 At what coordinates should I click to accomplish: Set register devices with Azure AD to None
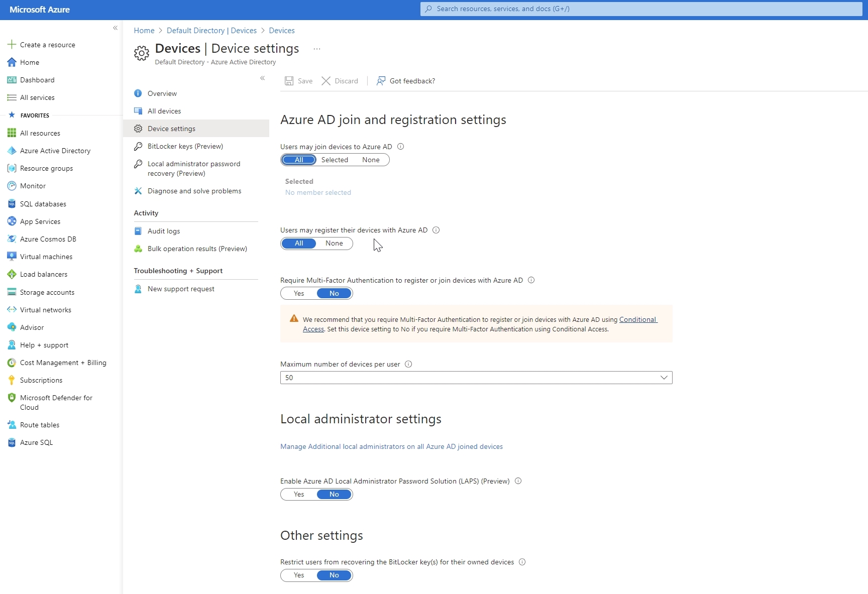(334, 244)
